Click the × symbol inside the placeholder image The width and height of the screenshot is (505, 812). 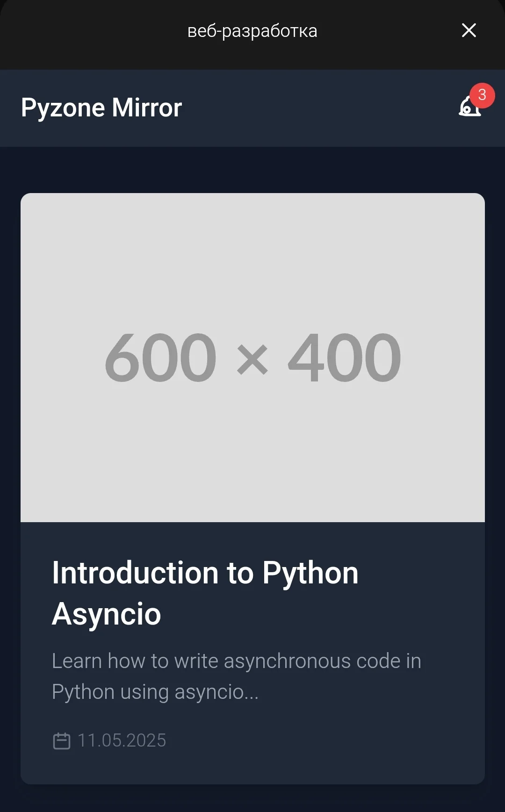coord(252,360)
